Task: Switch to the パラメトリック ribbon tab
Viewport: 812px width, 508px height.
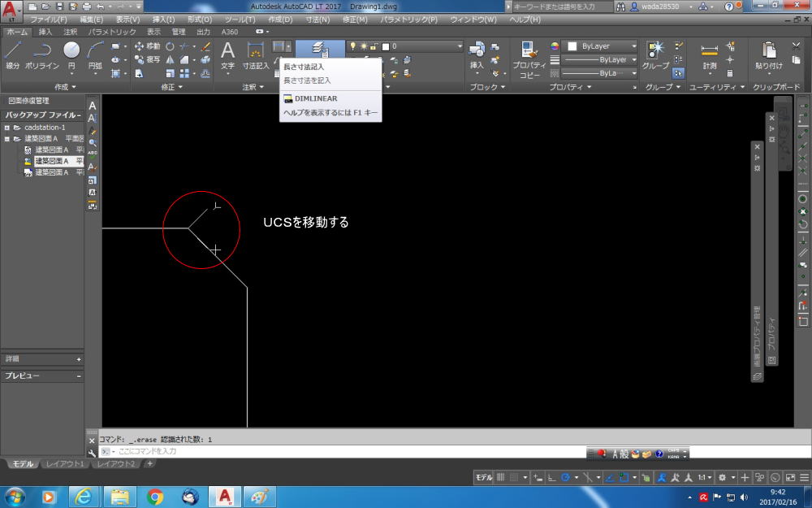Action: pos(112,32)
